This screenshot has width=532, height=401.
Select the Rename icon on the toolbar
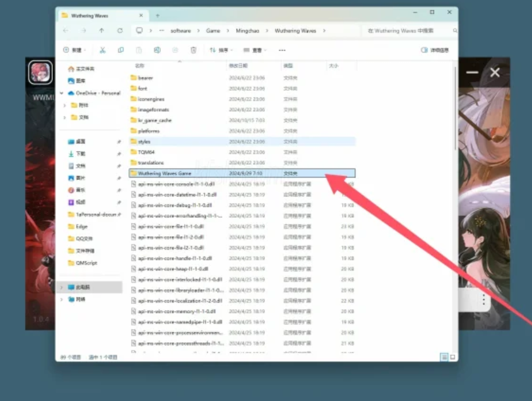pyautogui.click(x=157, y=51)
